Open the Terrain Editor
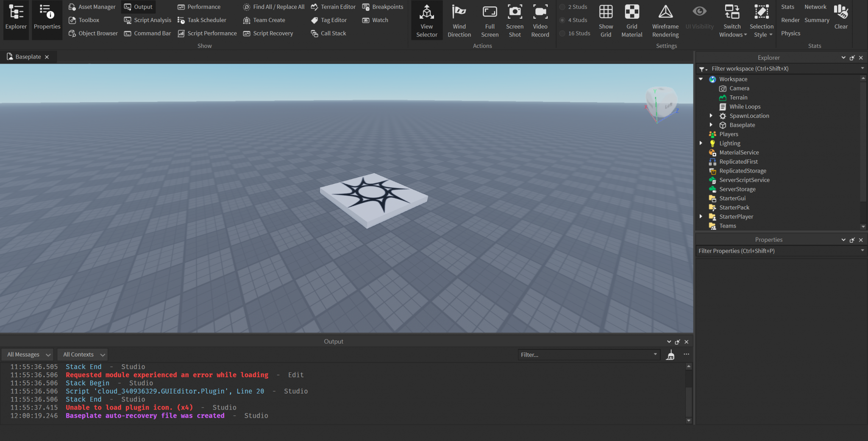This screenshot has height=441, width=868. pos(333,7)
